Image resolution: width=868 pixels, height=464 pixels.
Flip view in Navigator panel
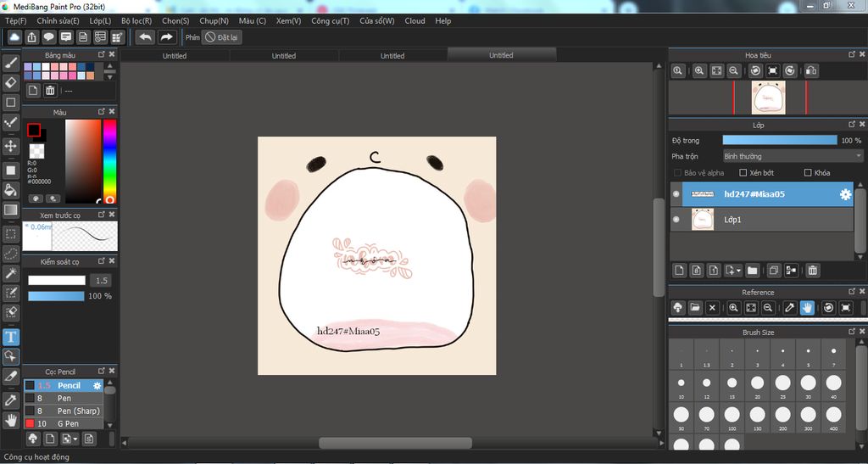[x=811, y=70]
